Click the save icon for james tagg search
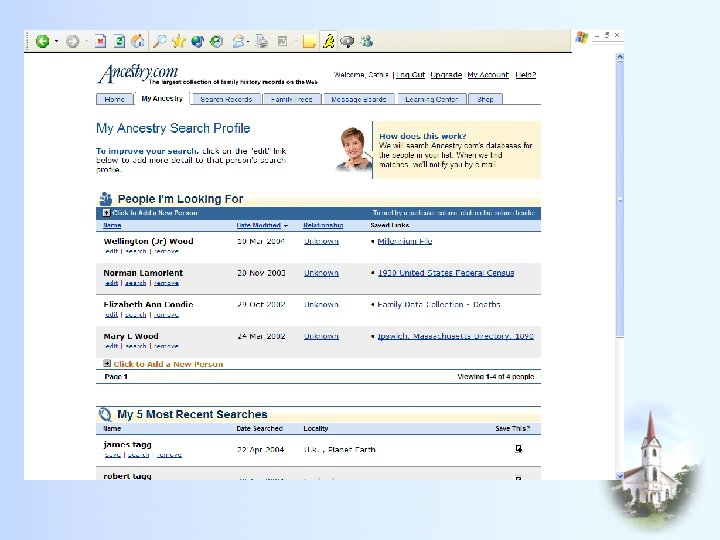The height and width of the screenshot is (540, 720). 518,449
